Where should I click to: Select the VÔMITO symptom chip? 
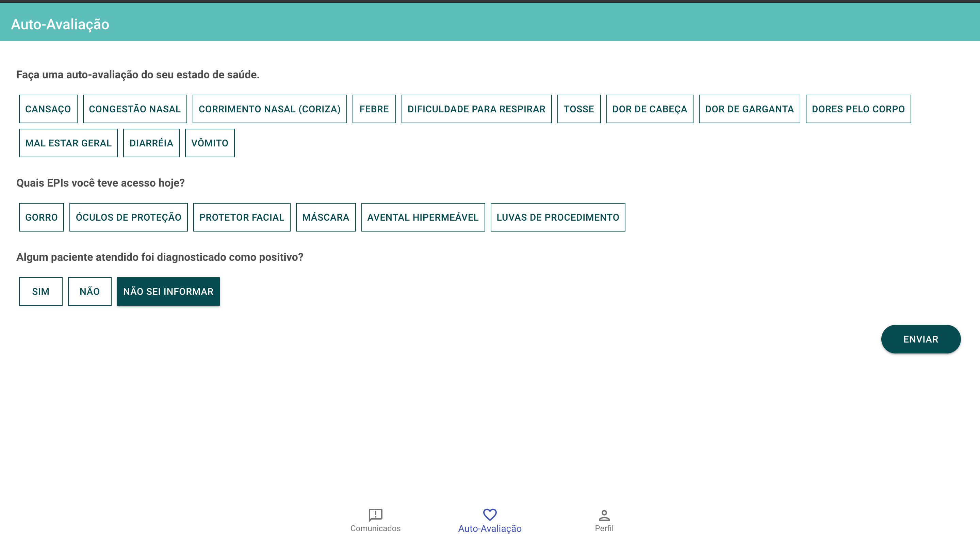(210, 143)
